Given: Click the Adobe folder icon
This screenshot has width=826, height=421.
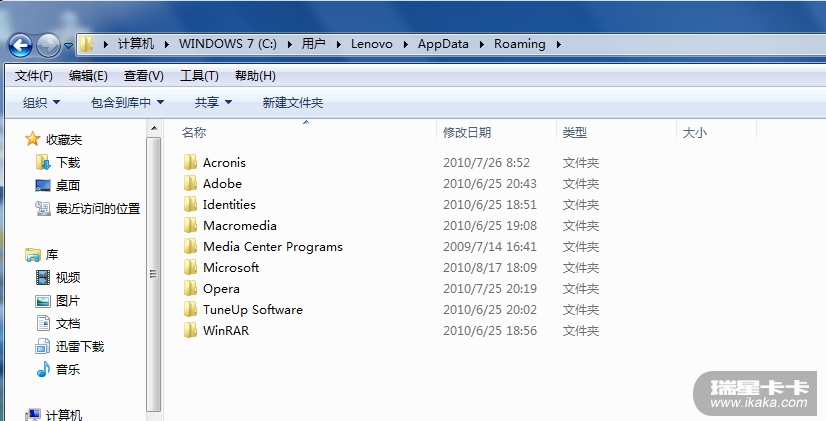Looking at the screenshot, I should [x=190, y=183].
